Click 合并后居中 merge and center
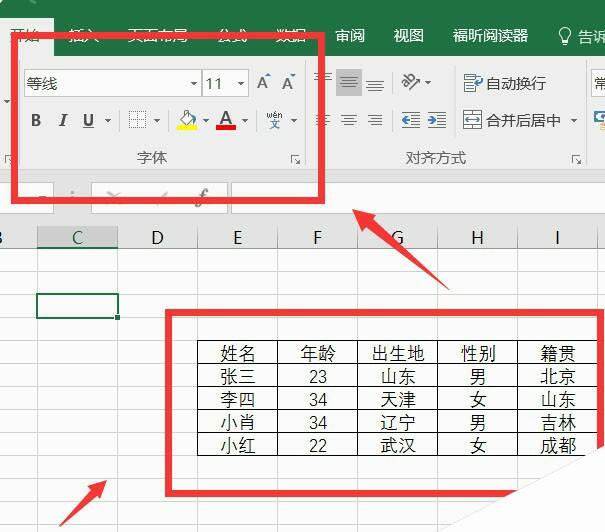The image size is (605, 532). tap(512, 120)
